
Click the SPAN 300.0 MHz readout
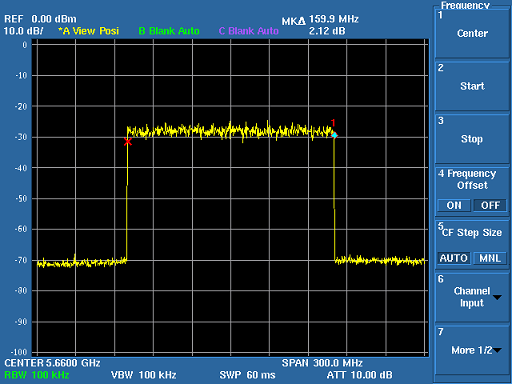coord(322,363)
